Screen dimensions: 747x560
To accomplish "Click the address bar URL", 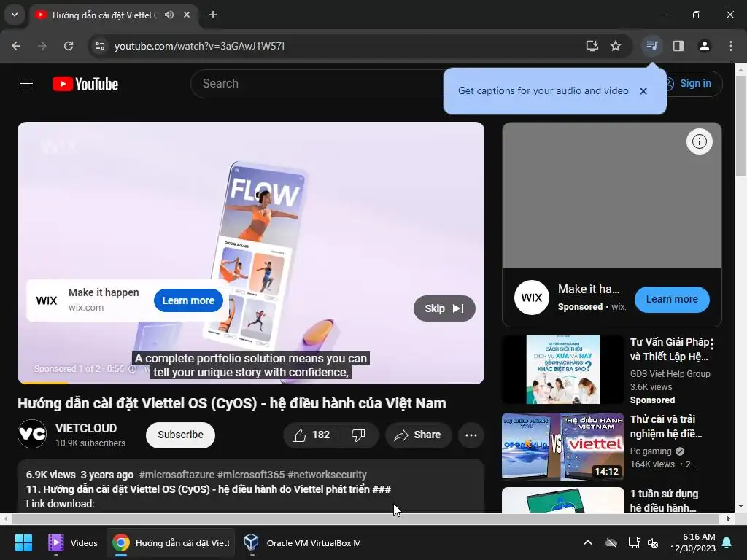I will click(199, 46).
